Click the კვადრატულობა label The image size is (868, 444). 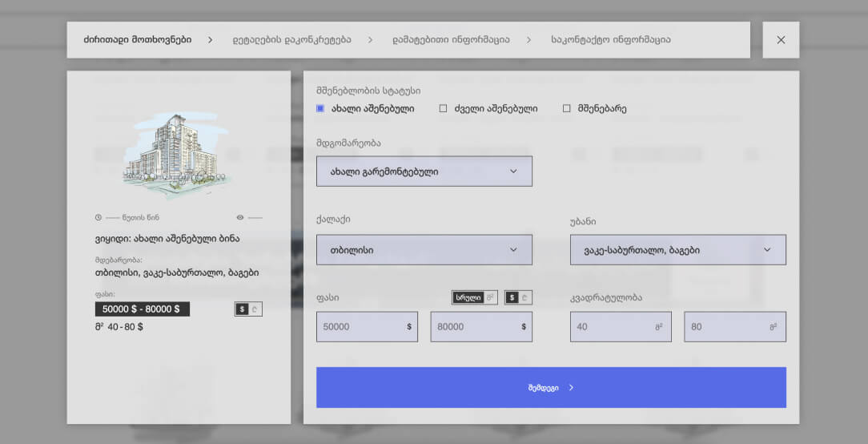[606, 297]
